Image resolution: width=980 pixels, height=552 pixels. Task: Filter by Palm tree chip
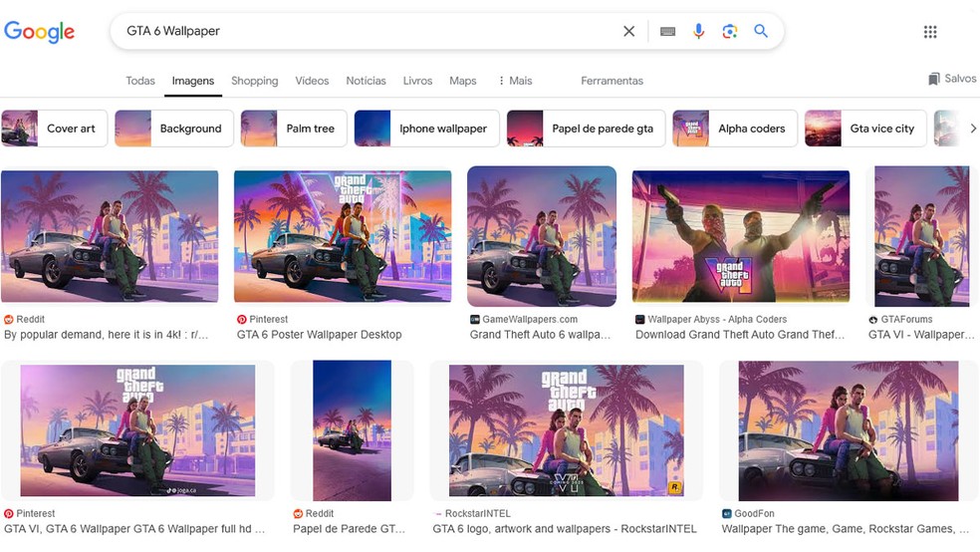click(293, 129)
